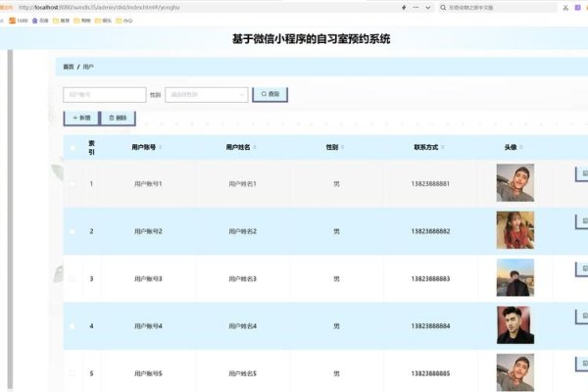Click the magnifier icon in browser search
This screenshot has width=588, height=392.
point(443,8)
